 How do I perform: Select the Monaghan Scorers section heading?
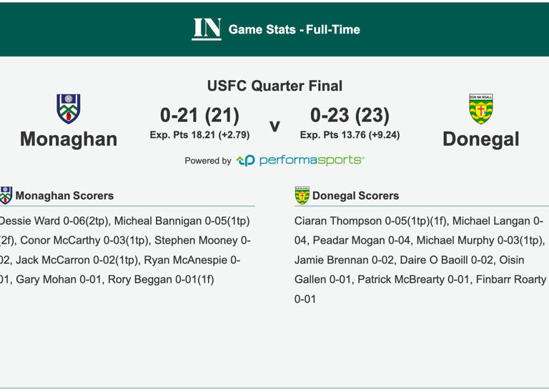click(64, 196)
